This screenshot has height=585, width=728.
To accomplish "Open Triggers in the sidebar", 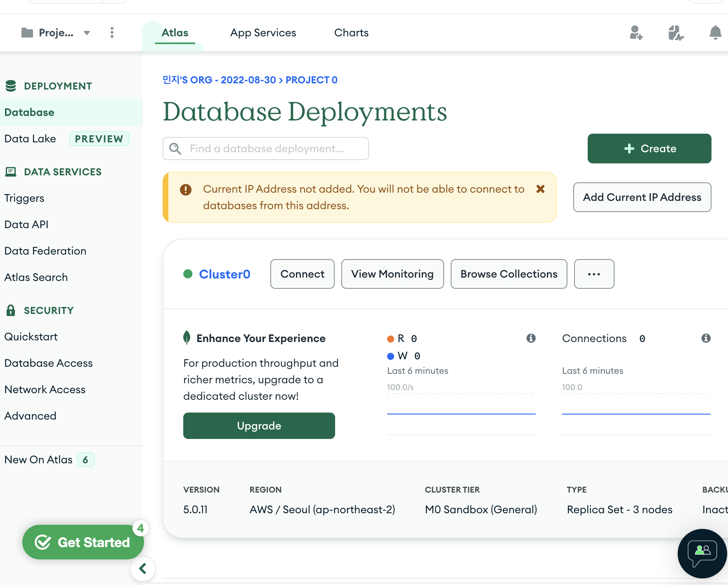I will 24,198.
